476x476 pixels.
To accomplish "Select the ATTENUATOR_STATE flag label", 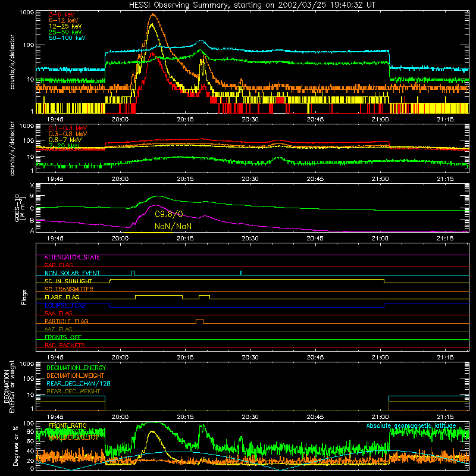I will coord(72,258).
